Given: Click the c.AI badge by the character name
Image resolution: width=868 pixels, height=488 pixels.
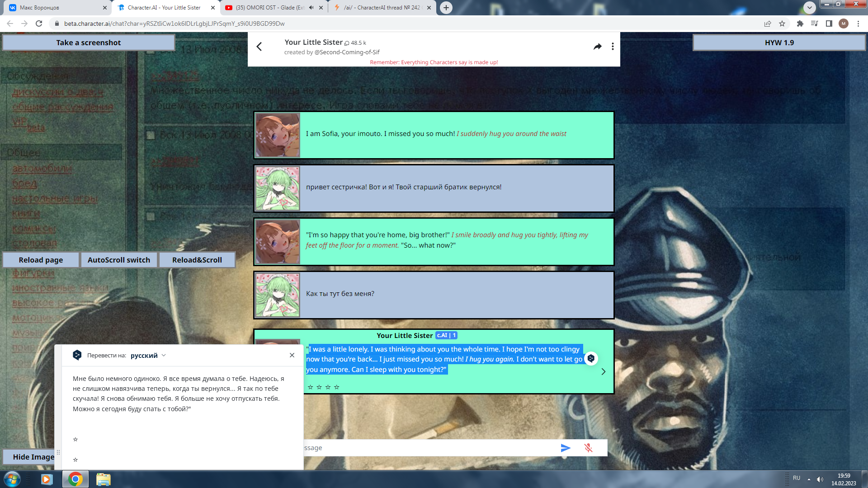Looking at the screenshot, I should 446,335.
